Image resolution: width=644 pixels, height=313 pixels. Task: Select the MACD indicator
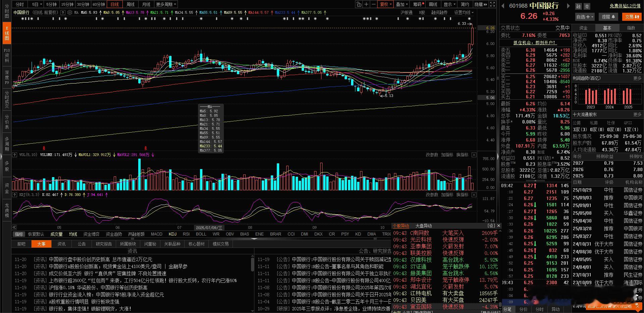[x=156, y=234]
